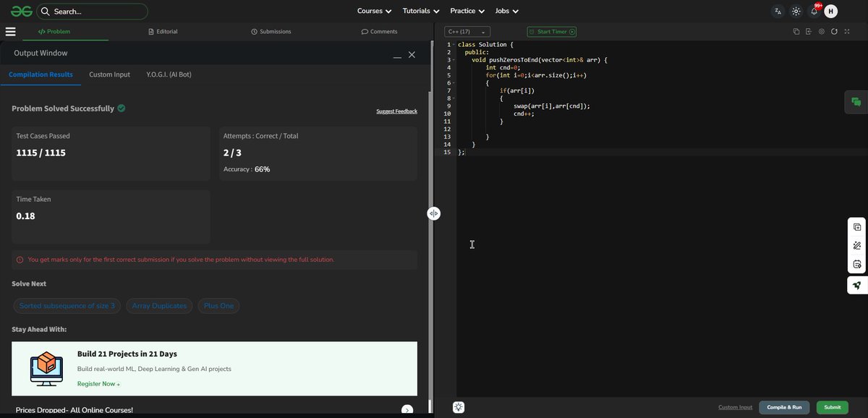868x418 pixels.
Task: Open editor settings gear icon
Action: (x=822, y=32)
